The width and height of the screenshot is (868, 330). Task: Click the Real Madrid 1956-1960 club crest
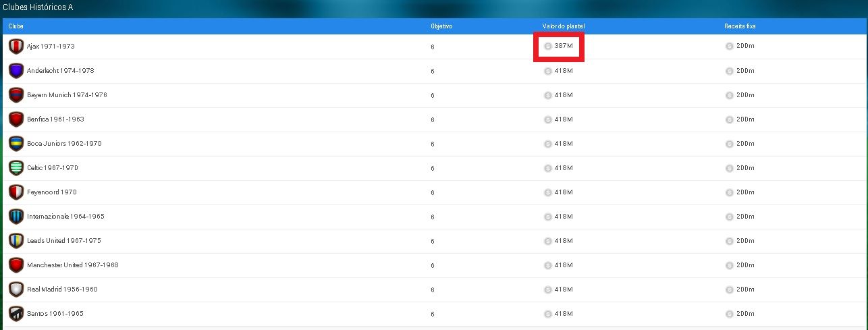16,290
